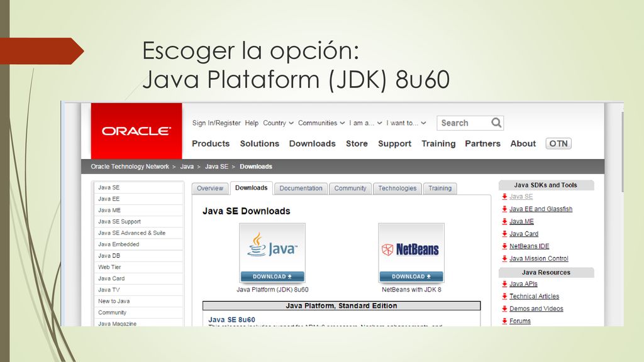Open the Downloads main menu

pos(312,143)
